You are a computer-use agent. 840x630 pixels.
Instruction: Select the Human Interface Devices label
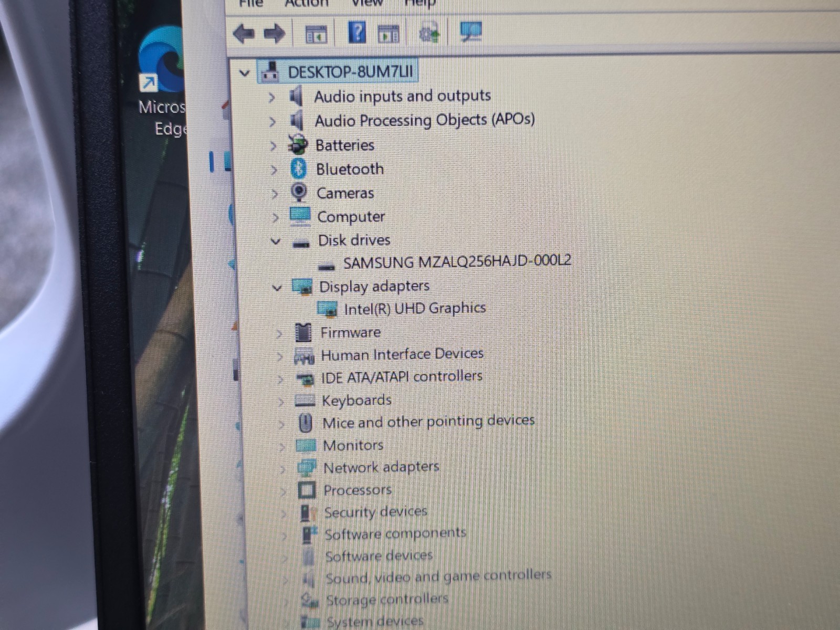tap(402, 355)
